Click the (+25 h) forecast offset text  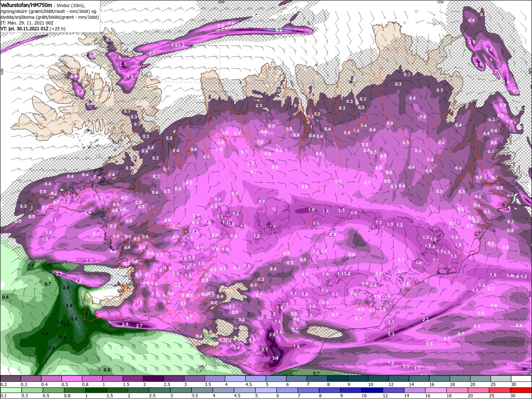click(x=58, y=29)
